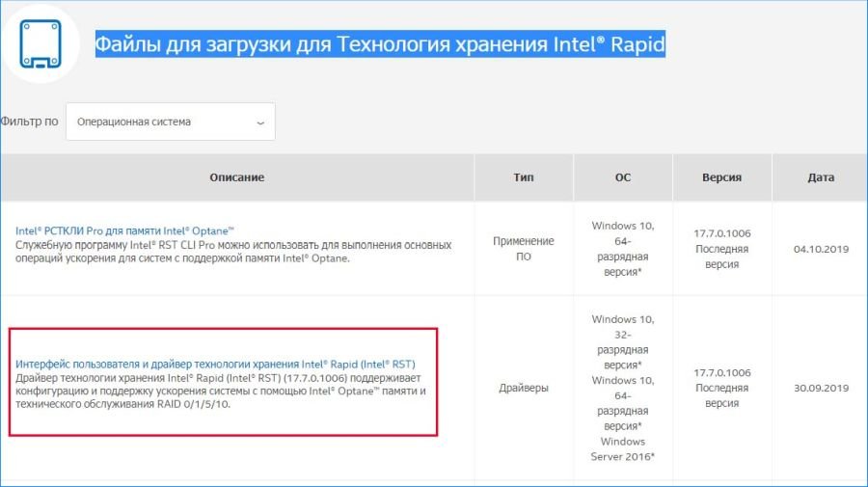868x487 pixels.
Task: Click the Описание column header
Action: click(237, 177)
